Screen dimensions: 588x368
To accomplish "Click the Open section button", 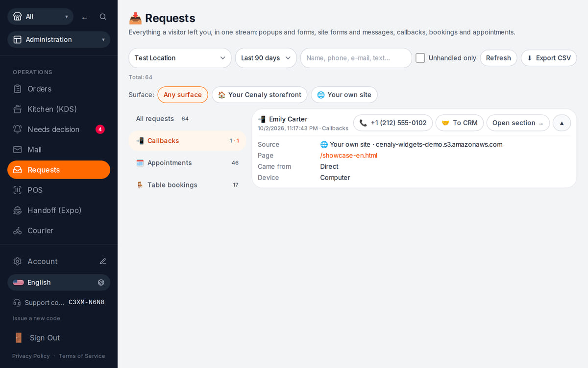I will click(x=518, y=123).
